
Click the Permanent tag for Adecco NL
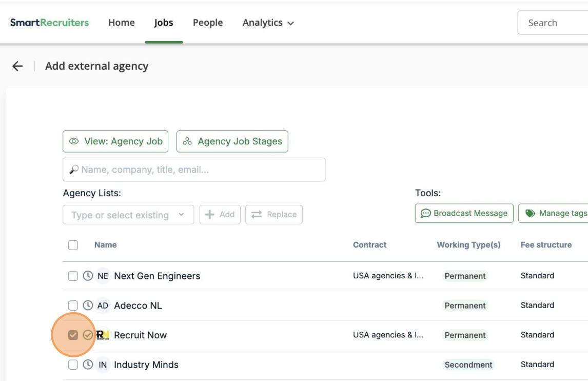[x=465, y=306]
